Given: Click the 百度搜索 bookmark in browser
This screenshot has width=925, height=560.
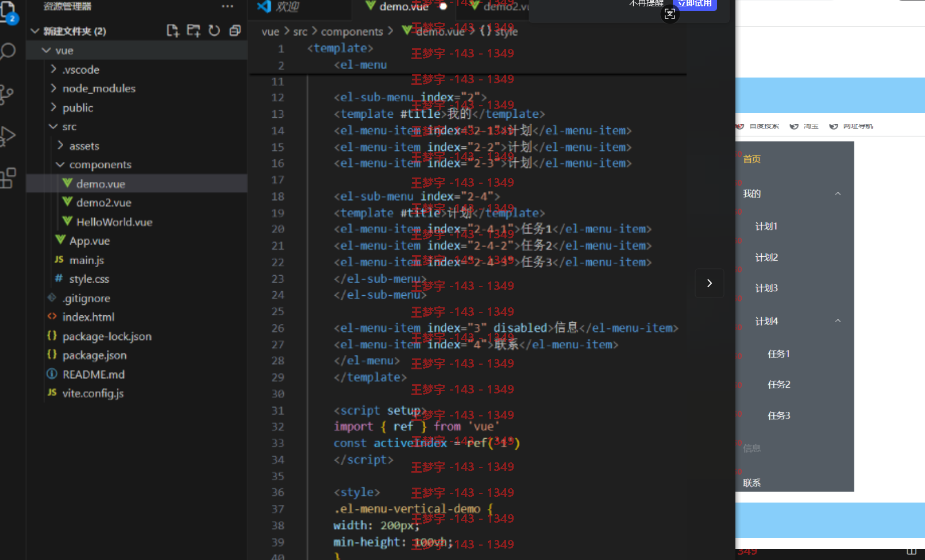Looking at the screenshot, I should pos(758,126).
